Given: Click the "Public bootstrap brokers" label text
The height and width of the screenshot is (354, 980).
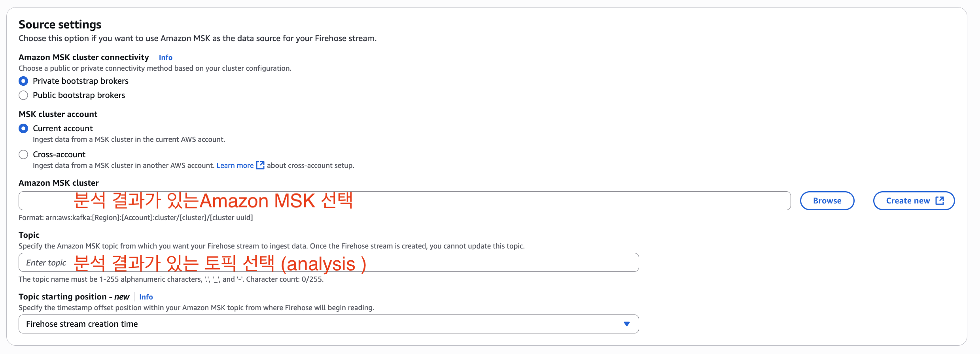Looking at the screenshot, I should pyautogui.click(x=79, y=95).
